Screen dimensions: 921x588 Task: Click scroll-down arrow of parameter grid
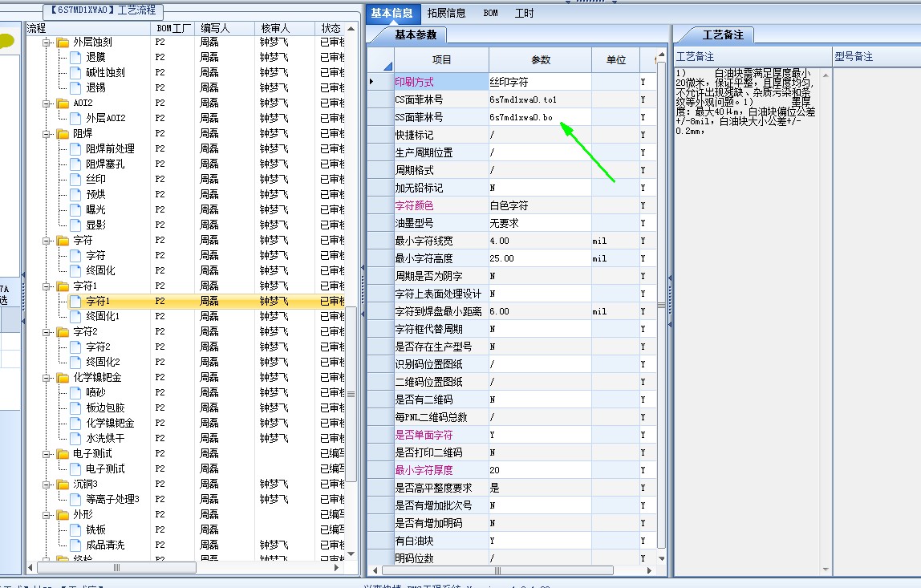(x=661, y=558)
